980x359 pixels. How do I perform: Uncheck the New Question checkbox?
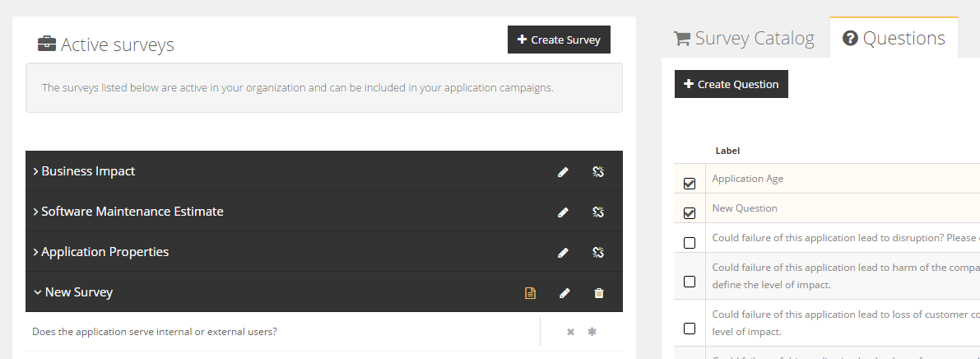click(690, 213)
